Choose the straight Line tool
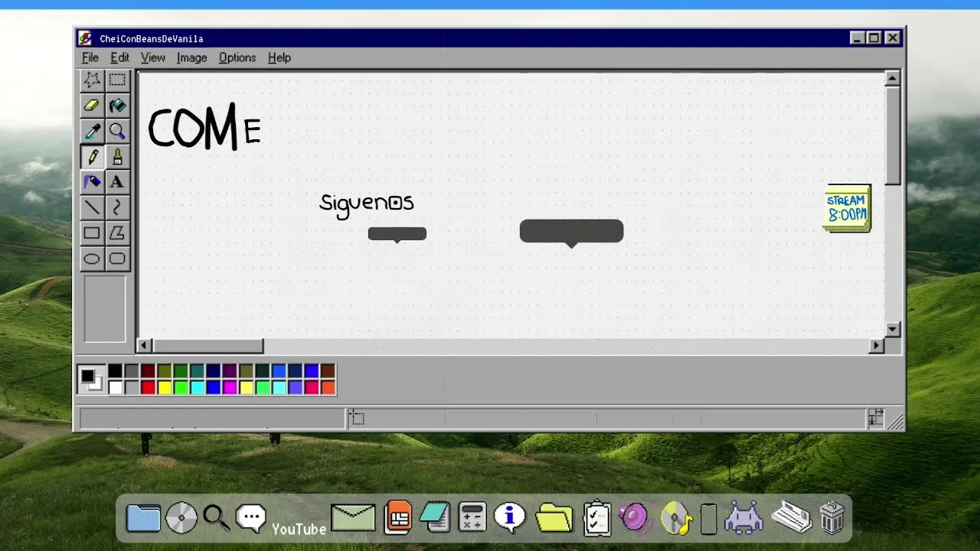 point(92,207)
